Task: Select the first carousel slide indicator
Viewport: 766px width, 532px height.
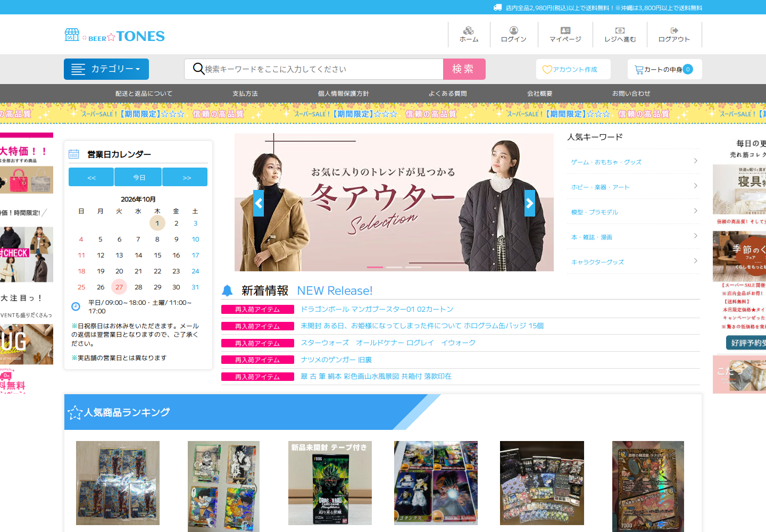Action: pyautogui.click(x=375, y=267)
